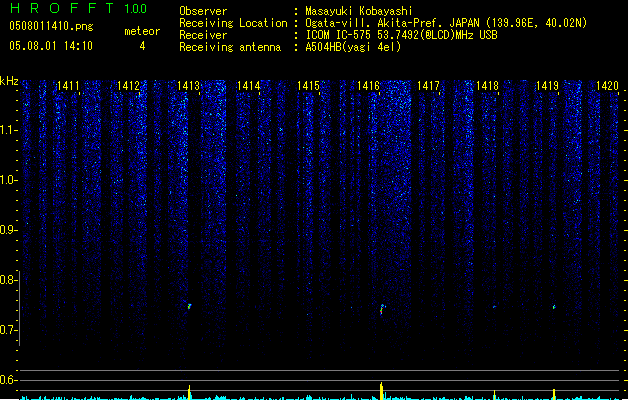Click the meteor echo at 1419 in the spectrogram
The width and height of the screenshot is (629, 400).
tap(554, 307)
